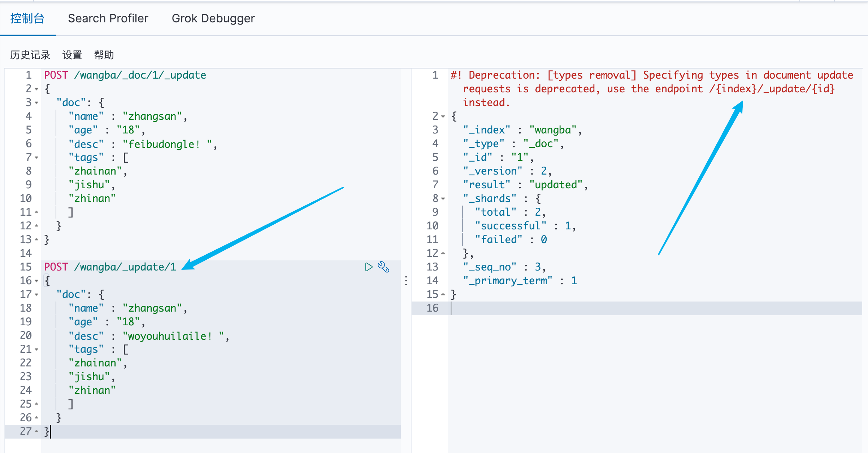Run the POST /wangba/_update/1 request
This screenshot has height=453, width=868.
point(368,267)
